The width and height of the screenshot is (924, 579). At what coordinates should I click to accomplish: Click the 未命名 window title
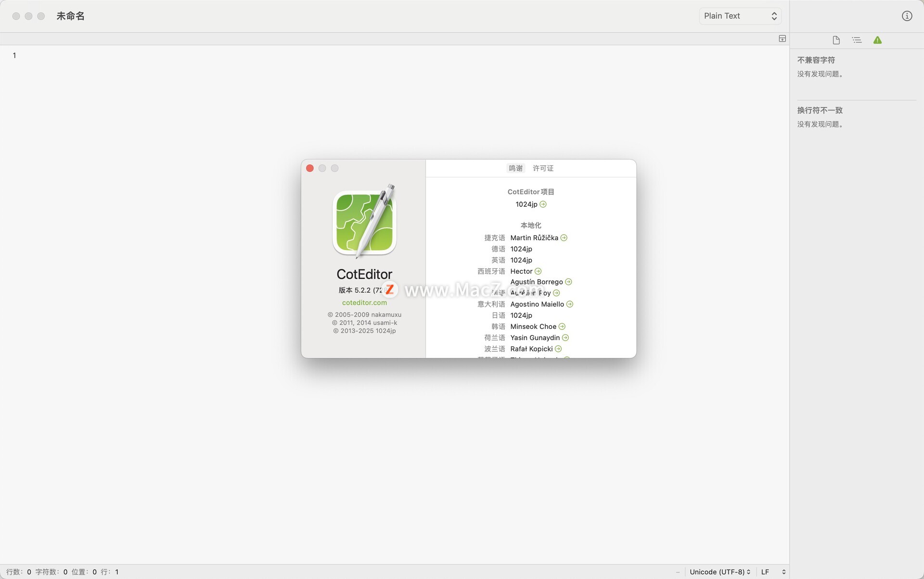(71, 16)
